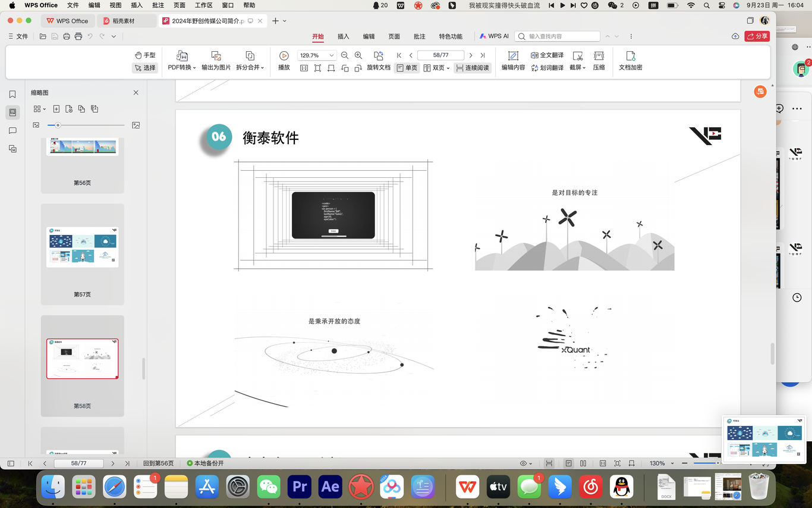Viewport: 812px width, 508px height.
Task: Switch to the 页面 ribbon tab
Action: pos(394,36)
